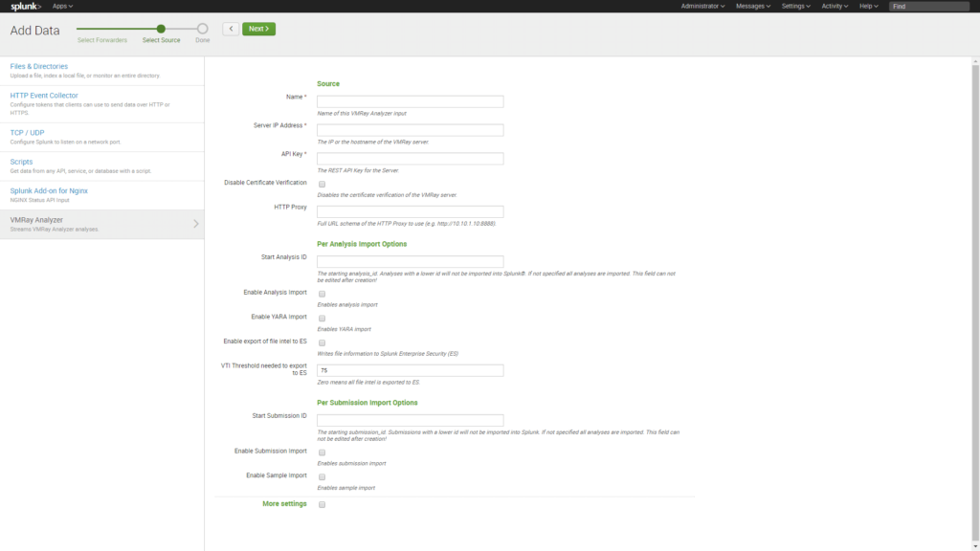Viewport: 980px width, 551px height.
Task: Enable Sample Import checkbox
Action: [322, 476]
